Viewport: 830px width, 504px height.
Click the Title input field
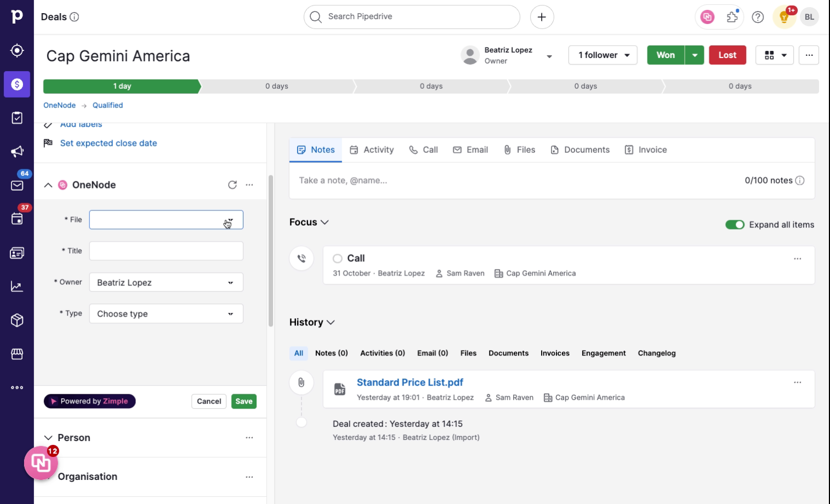(166, 251)
